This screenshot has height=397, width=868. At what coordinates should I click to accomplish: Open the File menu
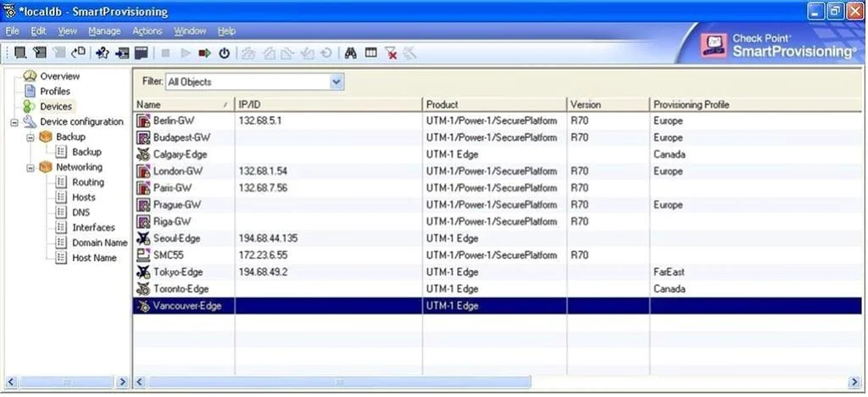tap(12, 31)
